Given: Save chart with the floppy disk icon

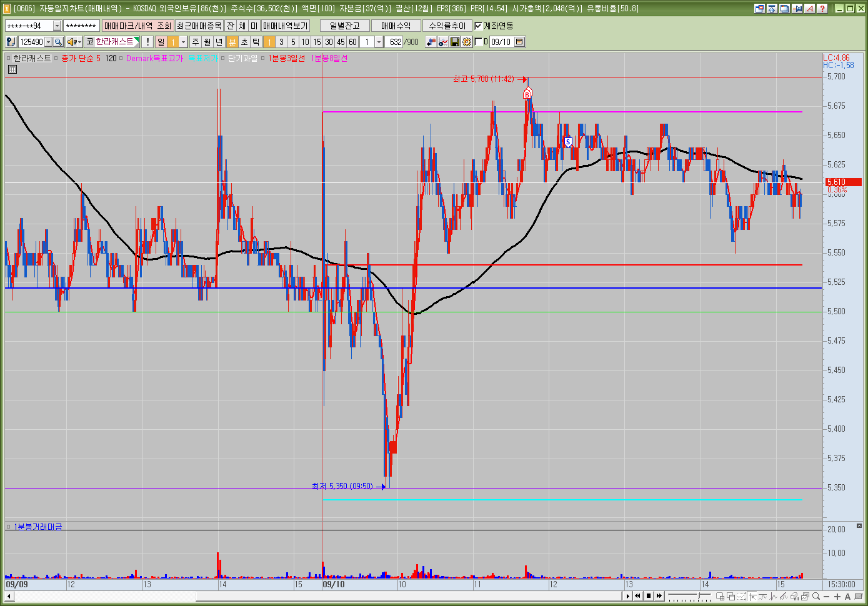Looking at the screenshot, I should (454, 42).
